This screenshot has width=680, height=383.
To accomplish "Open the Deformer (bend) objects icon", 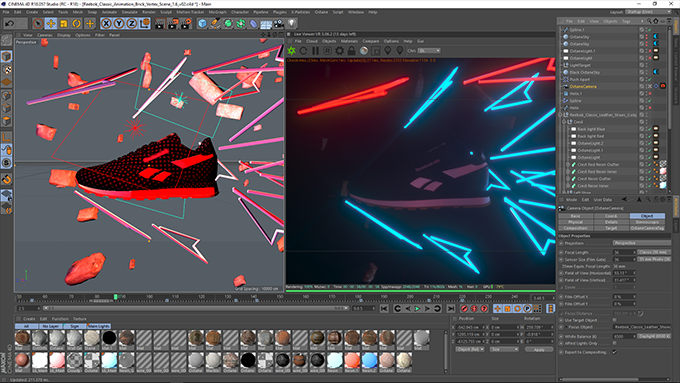I will [254, 23].
